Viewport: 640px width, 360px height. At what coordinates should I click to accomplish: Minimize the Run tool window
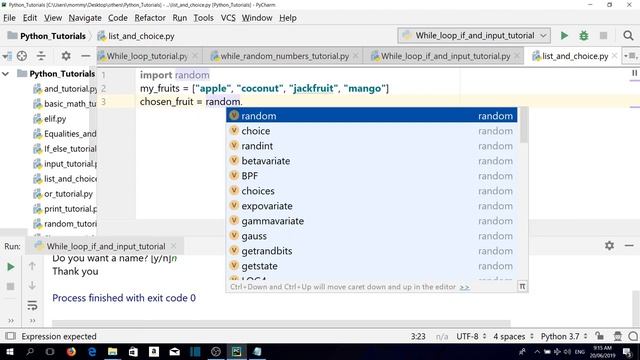click(x=629, y=245)
